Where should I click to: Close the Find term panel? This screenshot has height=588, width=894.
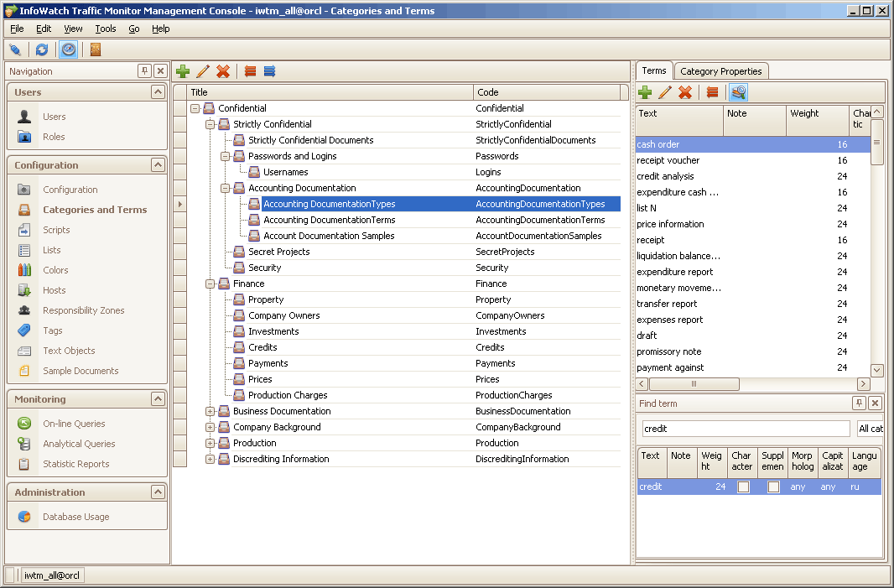pos(876,403)
